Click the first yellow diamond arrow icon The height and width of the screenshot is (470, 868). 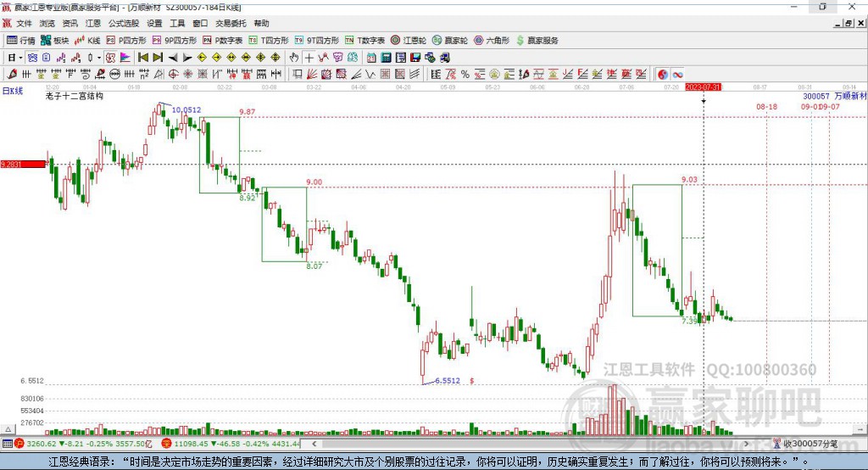pos(202,58)
